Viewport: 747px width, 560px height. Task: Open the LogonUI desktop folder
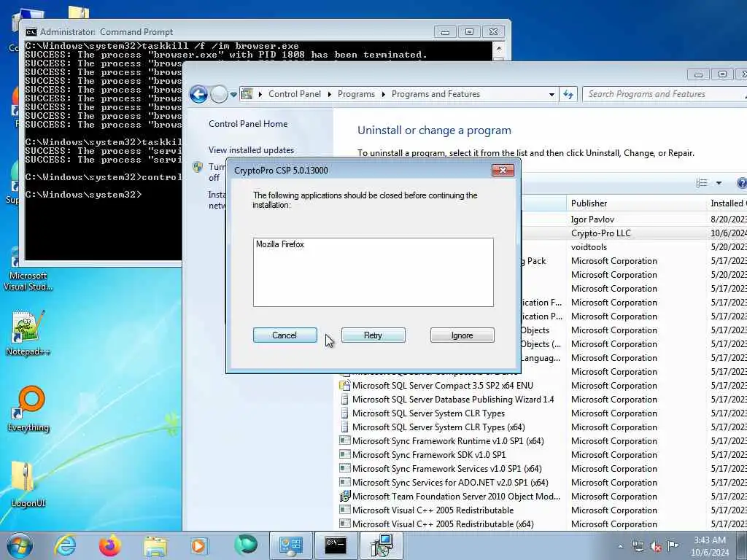pos(28,484)
